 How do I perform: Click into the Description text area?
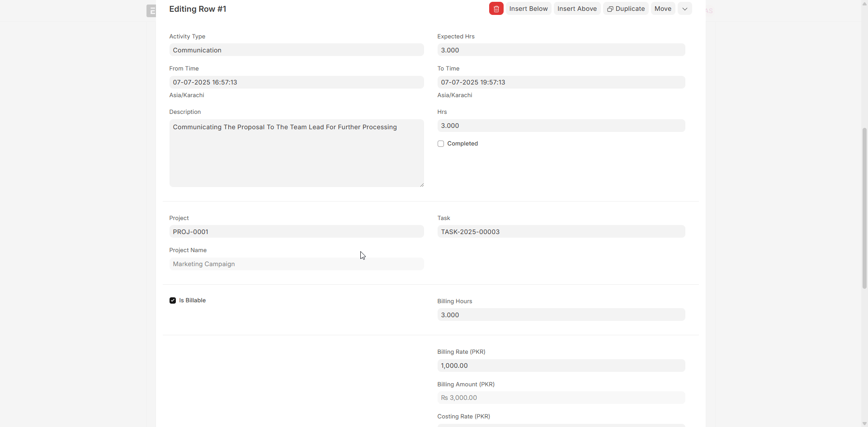click(x=296, y=154)
